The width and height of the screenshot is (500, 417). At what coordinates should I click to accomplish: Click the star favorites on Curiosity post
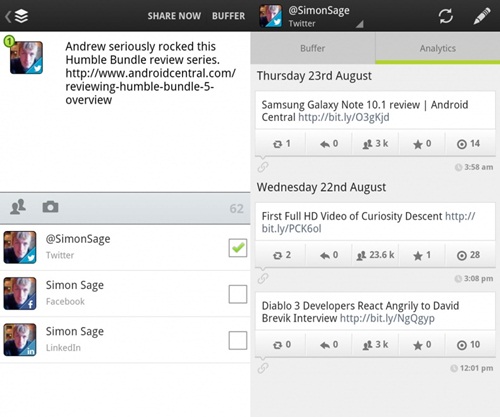(422, 255)
